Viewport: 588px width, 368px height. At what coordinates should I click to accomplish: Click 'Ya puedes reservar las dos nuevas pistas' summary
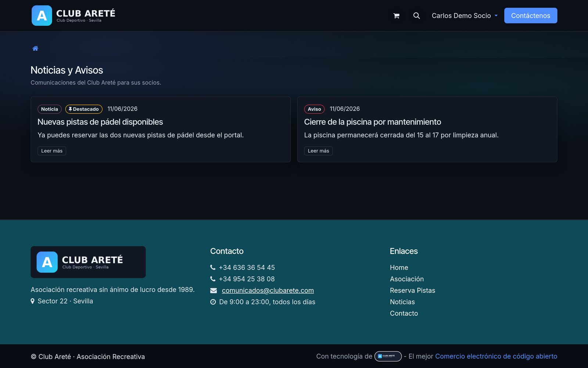[141, 135]
